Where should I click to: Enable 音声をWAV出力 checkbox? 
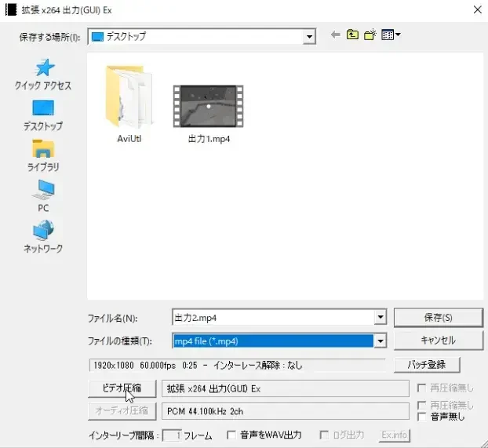(231, 435)
